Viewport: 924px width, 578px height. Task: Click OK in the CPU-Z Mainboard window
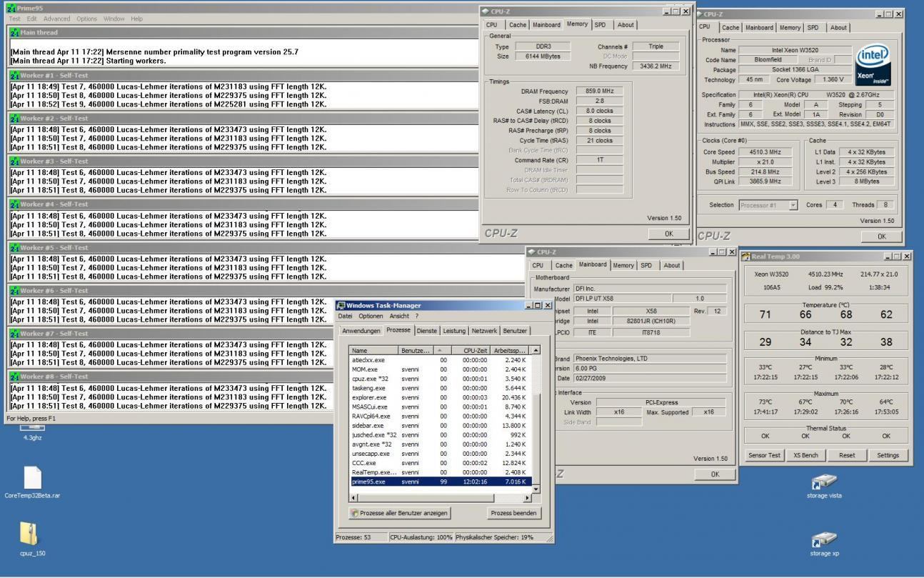715,474
